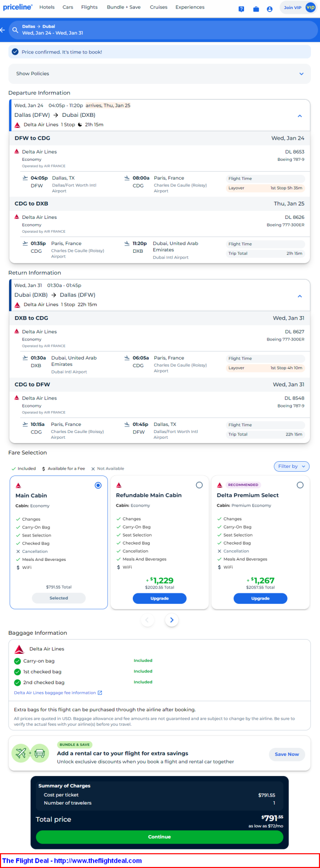Image resolution: width=320 pixels, height=868 pixels.
Task: Select the Delta Premium Select radio button
Action: 300,485
